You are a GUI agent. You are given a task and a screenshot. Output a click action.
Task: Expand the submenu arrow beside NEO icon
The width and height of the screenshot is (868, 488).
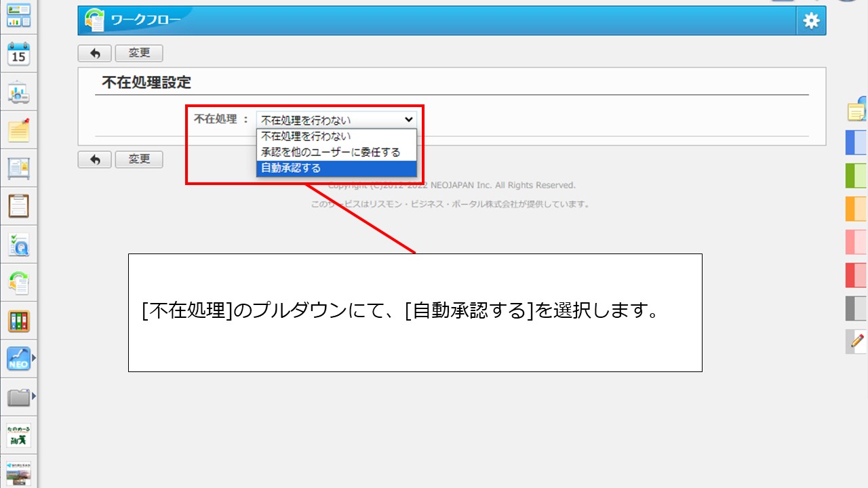(x=34, y=357)
